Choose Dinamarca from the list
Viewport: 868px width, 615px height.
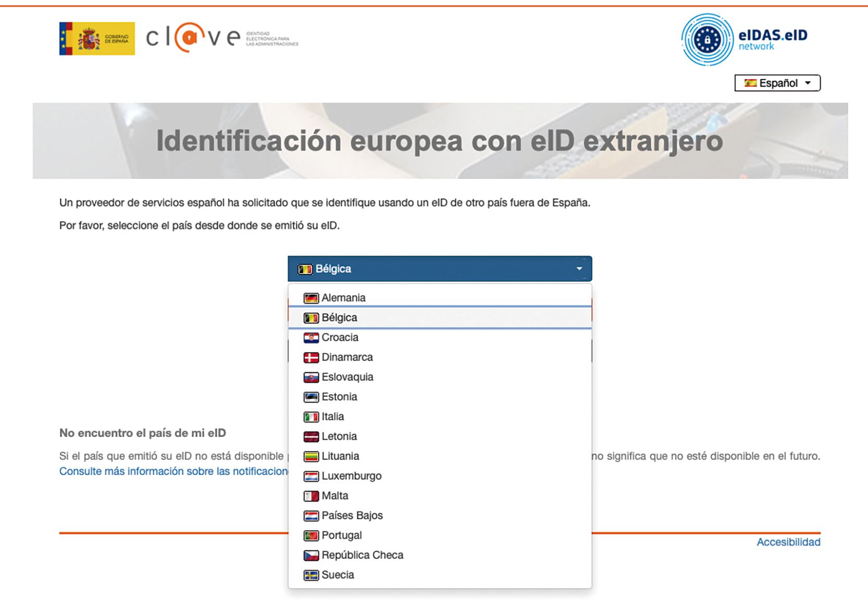coord(440,357)
